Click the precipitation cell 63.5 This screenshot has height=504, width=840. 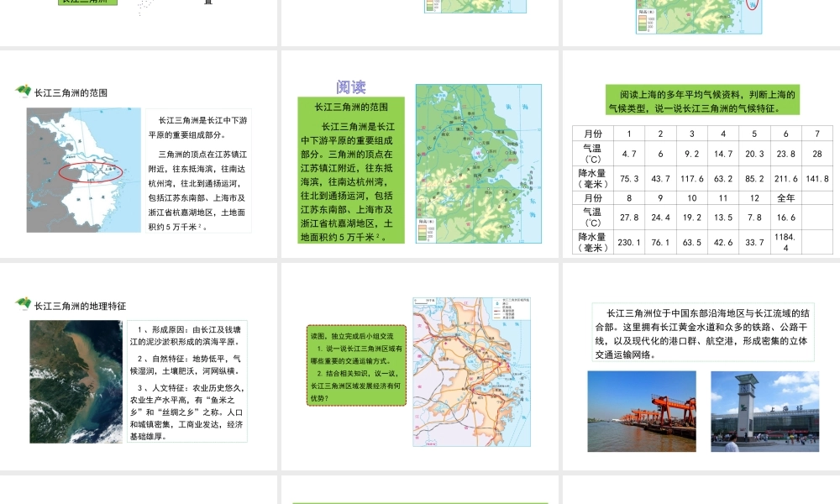(691, 242)
